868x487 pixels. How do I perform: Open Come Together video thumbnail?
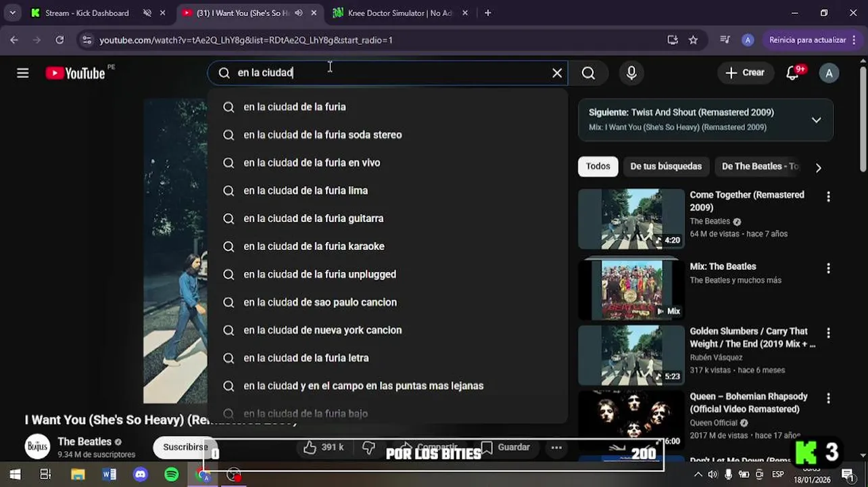pyautogui.click(x=631, y=219)
